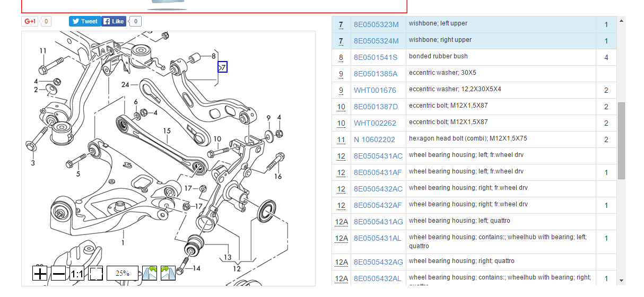Reset diagram to 1:1 scale

77,274
